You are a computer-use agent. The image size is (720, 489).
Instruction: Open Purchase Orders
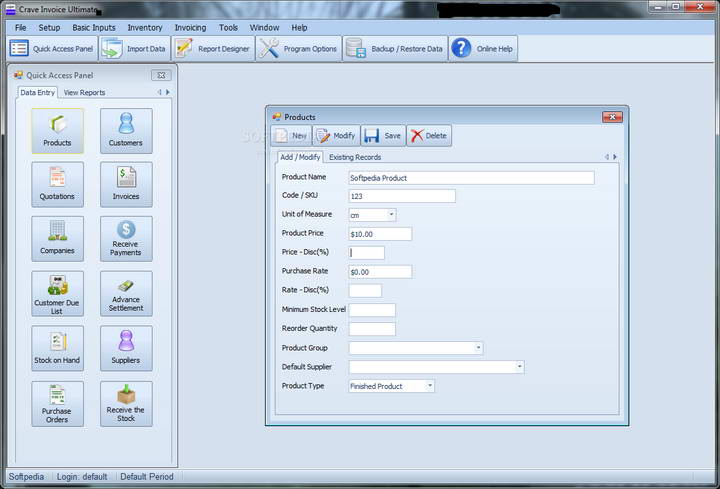point(57,404)
